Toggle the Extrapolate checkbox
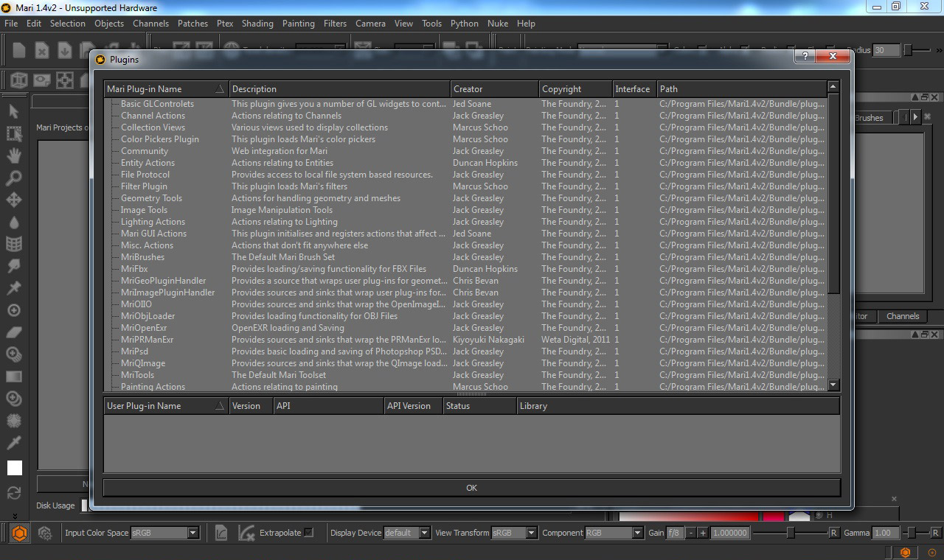 point(309,533)
